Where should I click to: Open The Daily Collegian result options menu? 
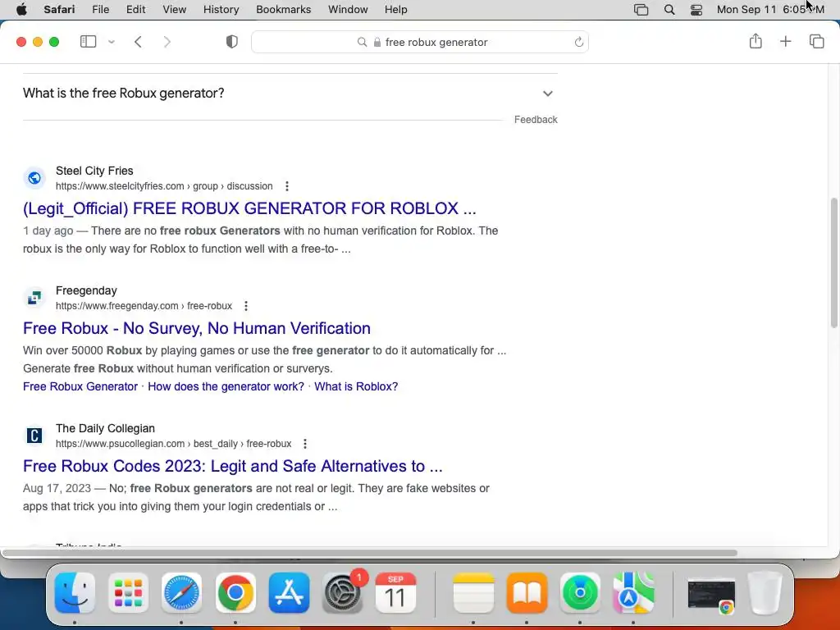[305, 444]
